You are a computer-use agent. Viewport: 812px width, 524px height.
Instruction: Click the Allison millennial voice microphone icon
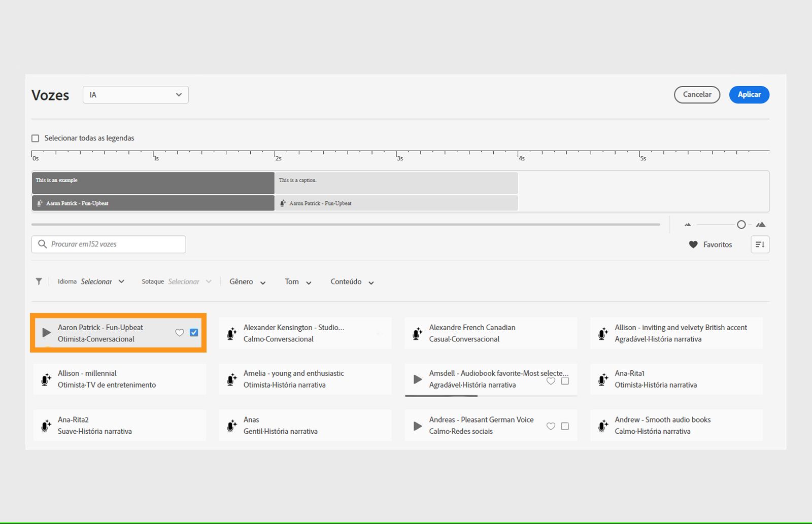46,379
